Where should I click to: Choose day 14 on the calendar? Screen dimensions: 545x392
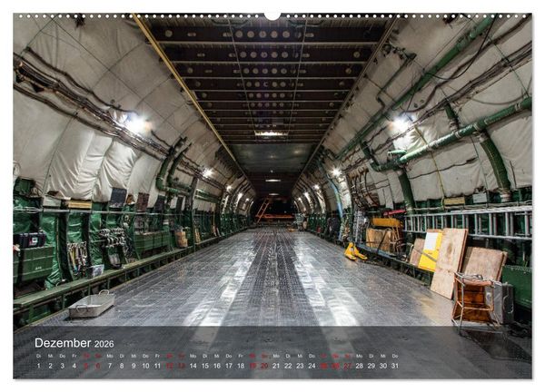(193, 366)
